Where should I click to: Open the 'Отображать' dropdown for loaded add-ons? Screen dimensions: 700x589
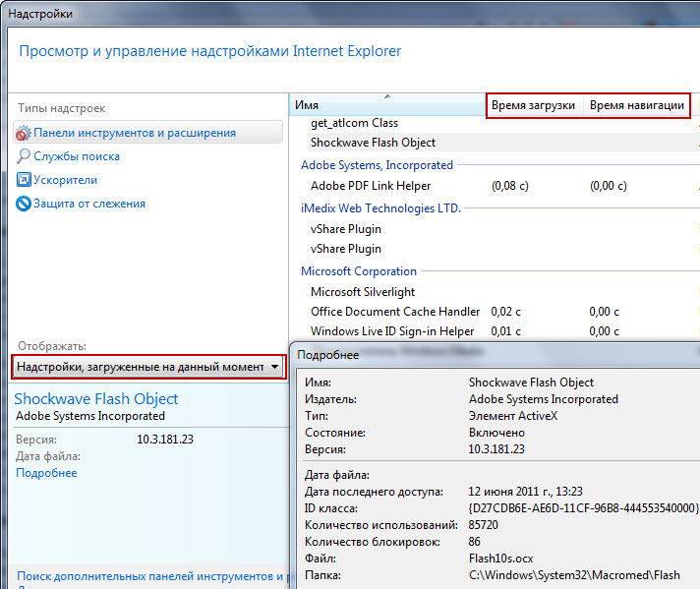click(147, 367)
